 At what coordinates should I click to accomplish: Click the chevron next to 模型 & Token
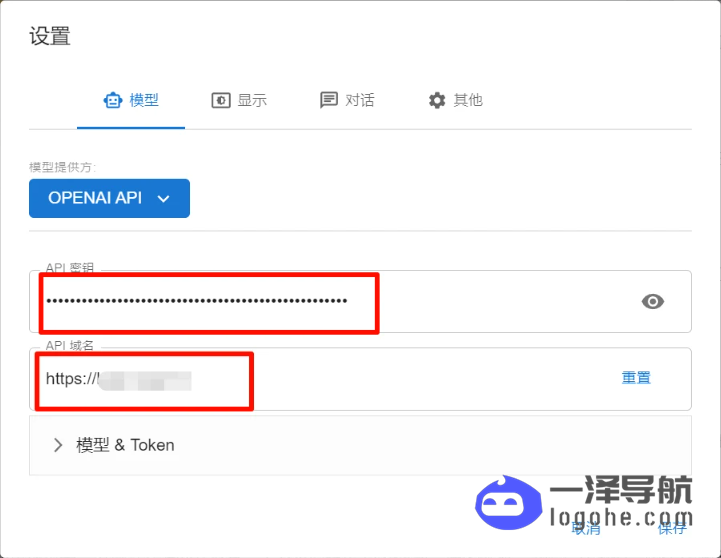coord(58,445)
